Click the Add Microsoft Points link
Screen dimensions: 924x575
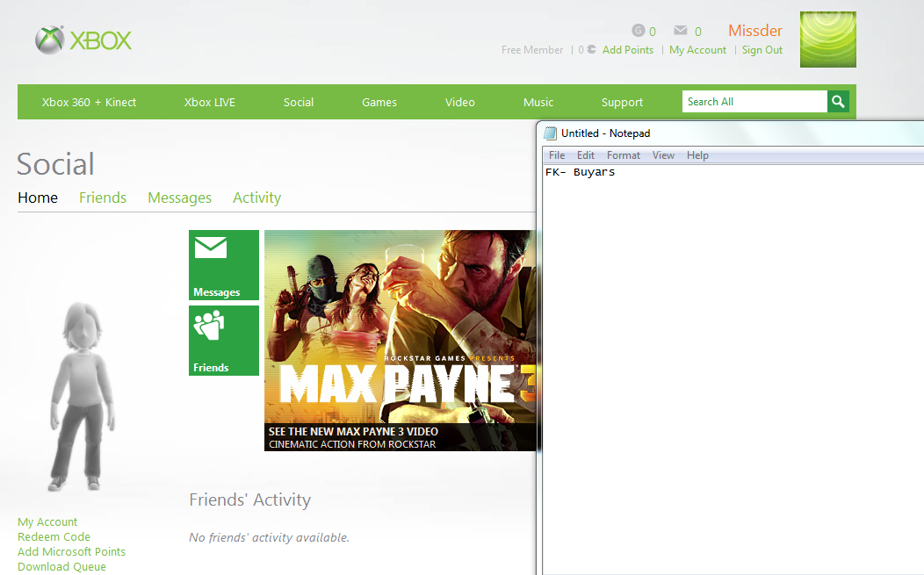coord(71,551)
